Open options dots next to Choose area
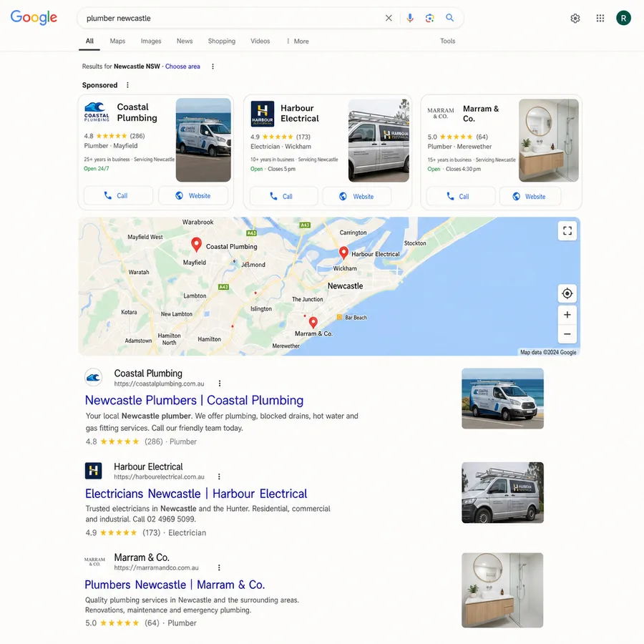This screenshot has height=644, width=644. 213,67
